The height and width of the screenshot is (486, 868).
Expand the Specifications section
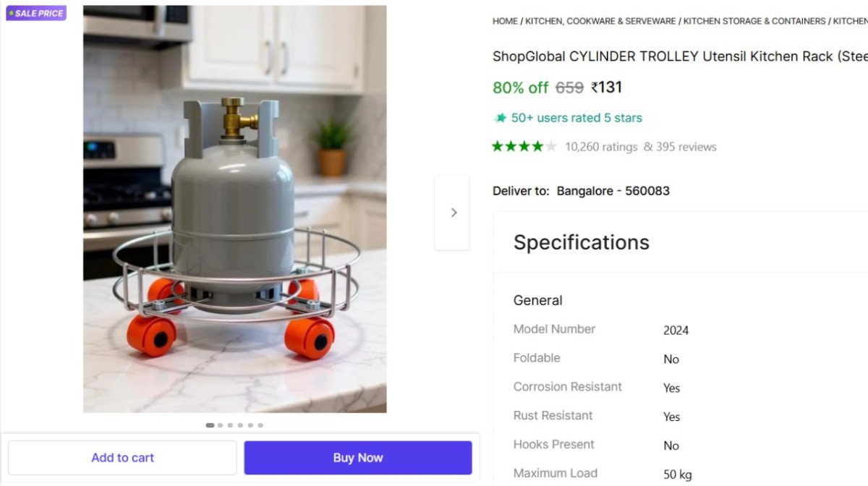tap(581, 242)
